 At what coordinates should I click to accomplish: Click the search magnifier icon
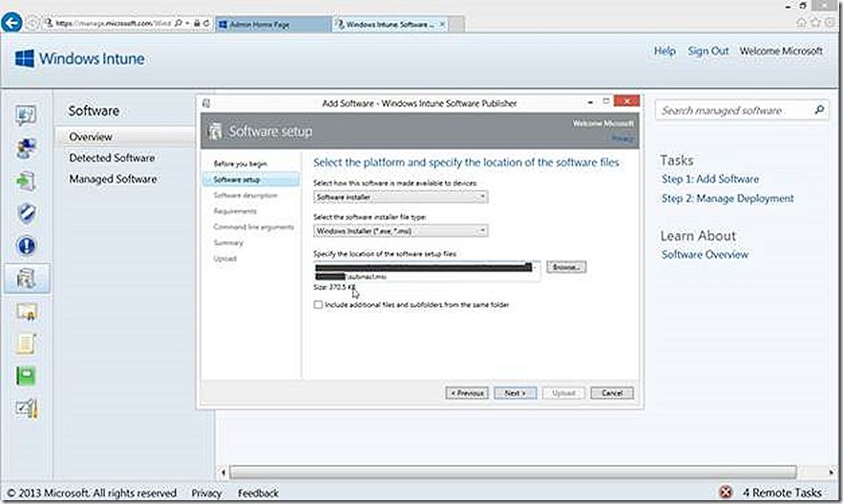point(819,110)
